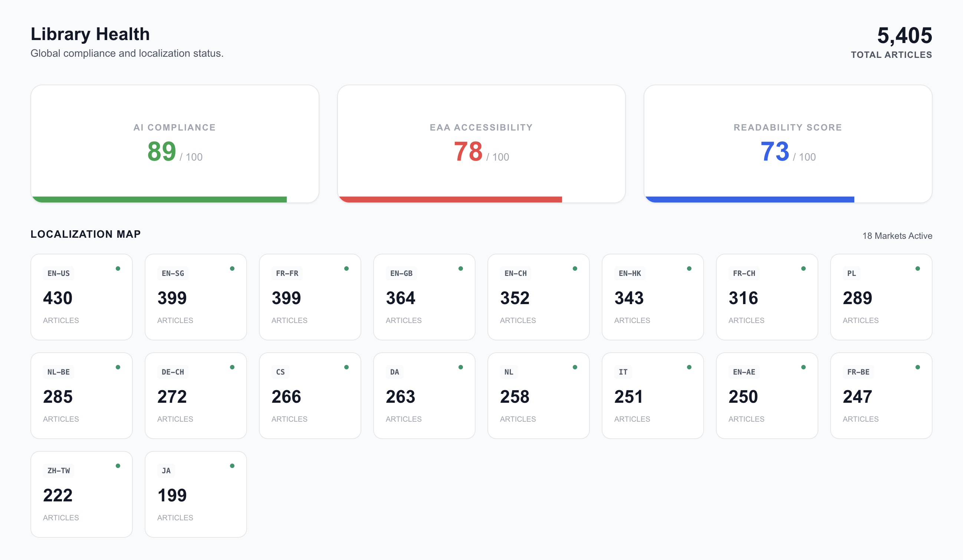Viewport: 963px width, 560px height.
Task: Click the red EAA Accessibility progress bar
Action: 450,200
